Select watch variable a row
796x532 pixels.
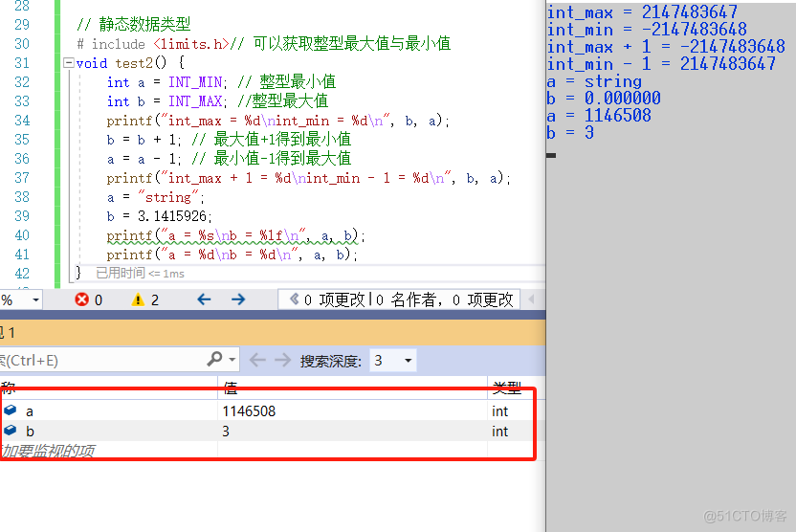point(267,410)
